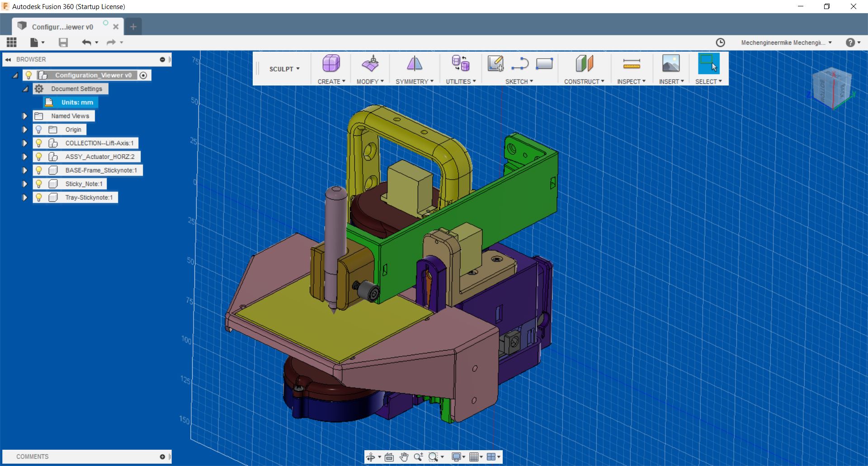Open the MODIFY menu
Viewport: 868px width, 466px height.
click(x=370, y=81)
